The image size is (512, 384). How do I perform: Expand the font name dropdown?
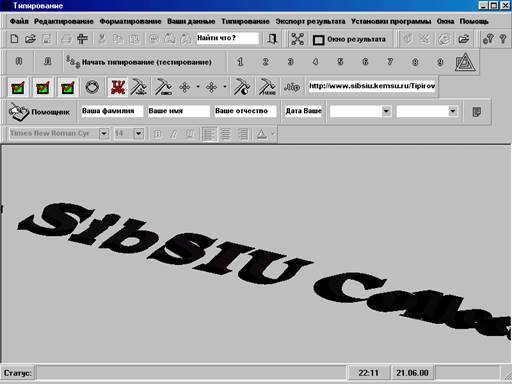tap(104, 134)
